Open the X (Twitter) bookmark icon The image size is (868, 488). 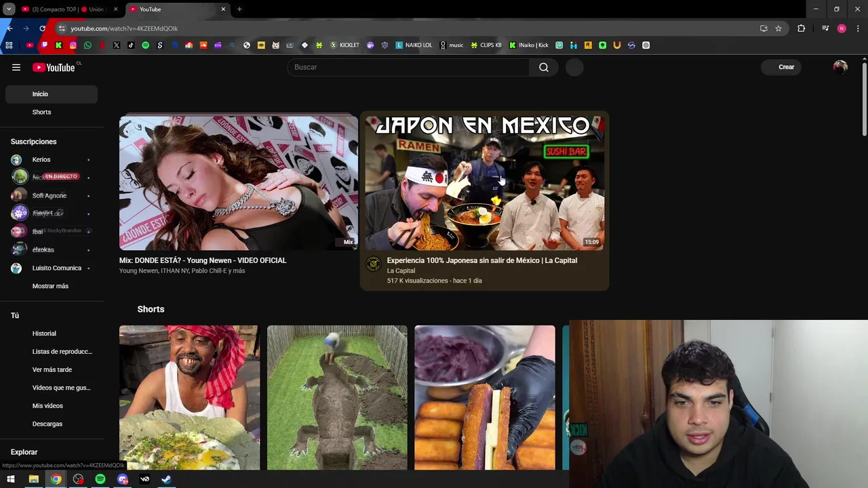coord(117,45)
